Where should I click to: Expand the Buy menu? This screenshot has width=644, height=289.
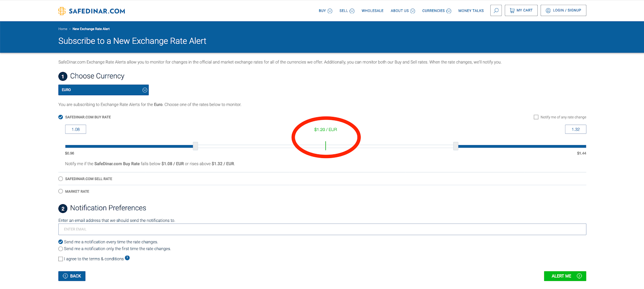pos(325,11)
